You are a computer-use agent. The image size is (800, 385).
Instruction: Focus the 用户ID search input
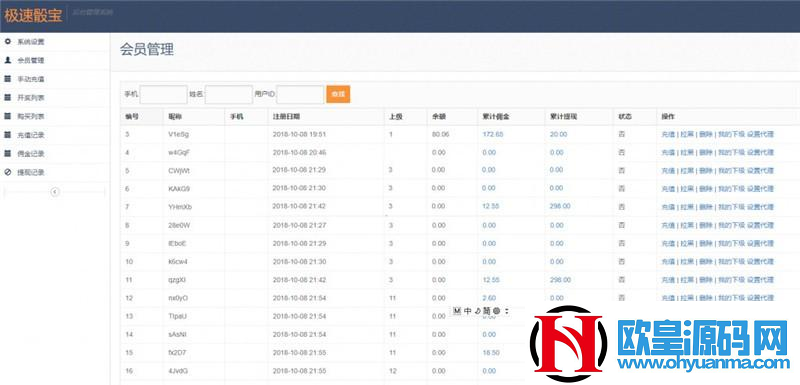[300, 94]
